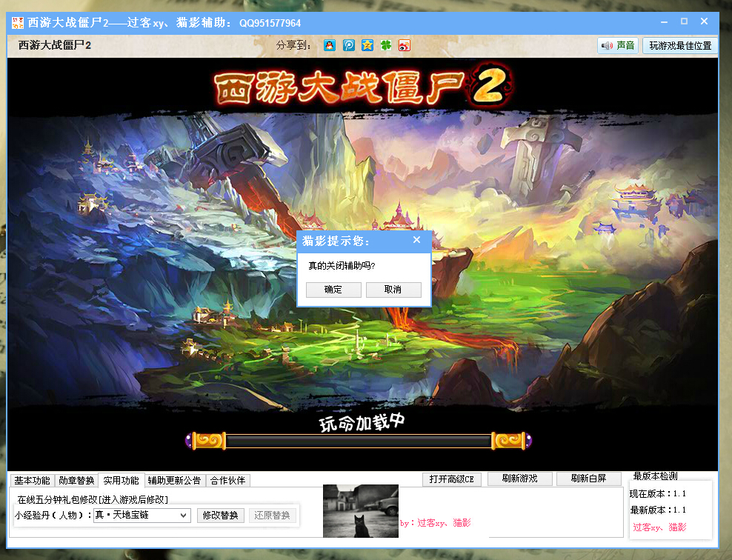Minimize the 西游大战僵尸2 window

click(665, 22)
